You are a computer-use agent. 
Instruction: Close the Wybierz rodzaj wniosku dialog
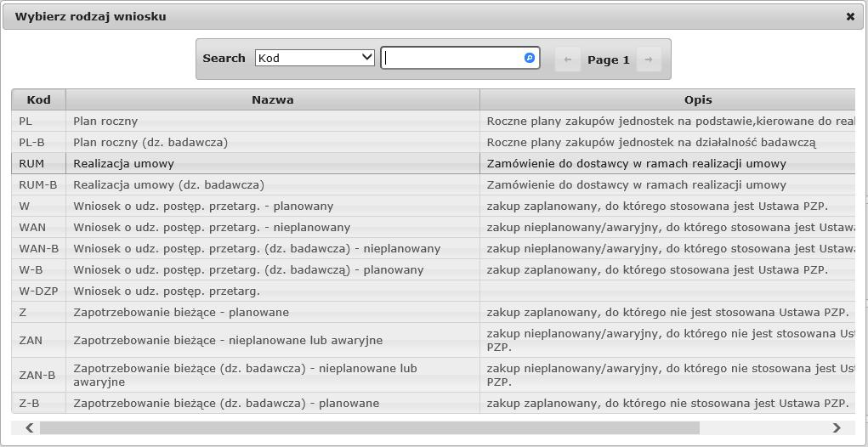coord(850,17)
